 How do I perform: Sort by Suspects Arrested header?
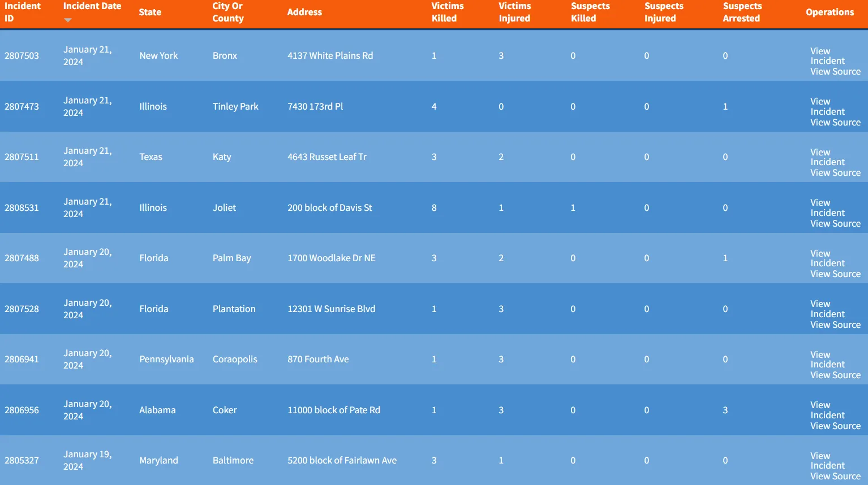tap(742, 12)
